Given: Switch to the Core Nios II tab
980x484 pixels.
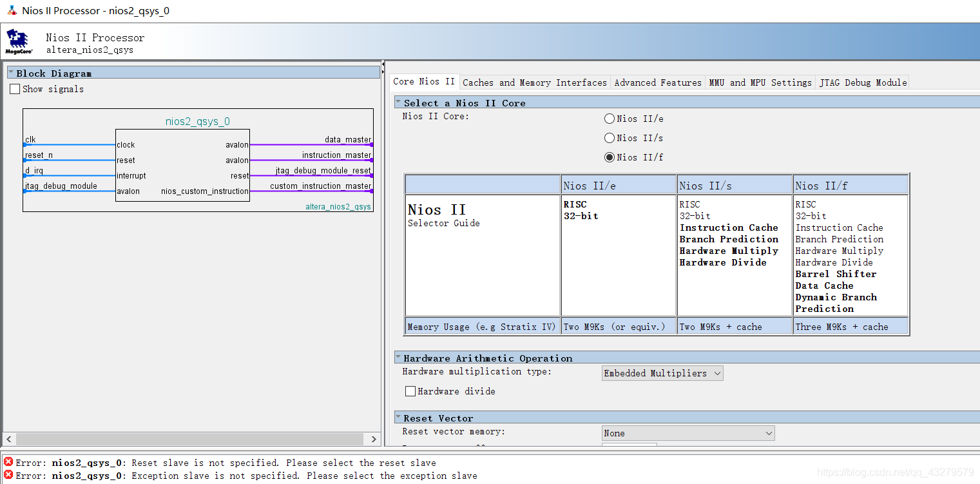Looking at the screenshot, I should (x=424, y=82).
